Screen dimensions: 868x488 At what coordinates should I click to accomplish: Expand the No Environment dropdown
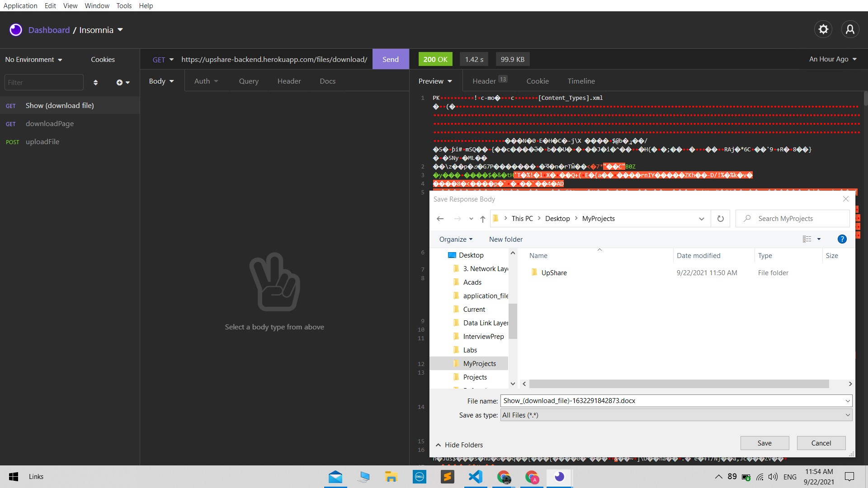34,59
